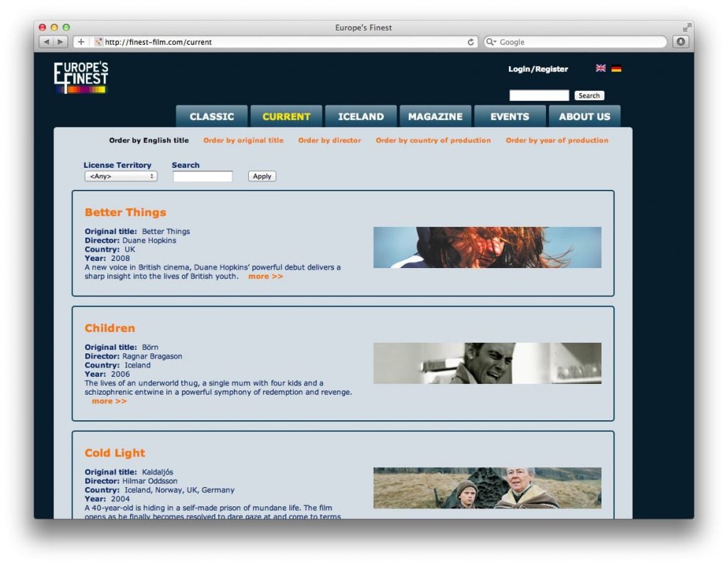Open the Better Things film title
The image size is (728, 566).
(125, 212)
